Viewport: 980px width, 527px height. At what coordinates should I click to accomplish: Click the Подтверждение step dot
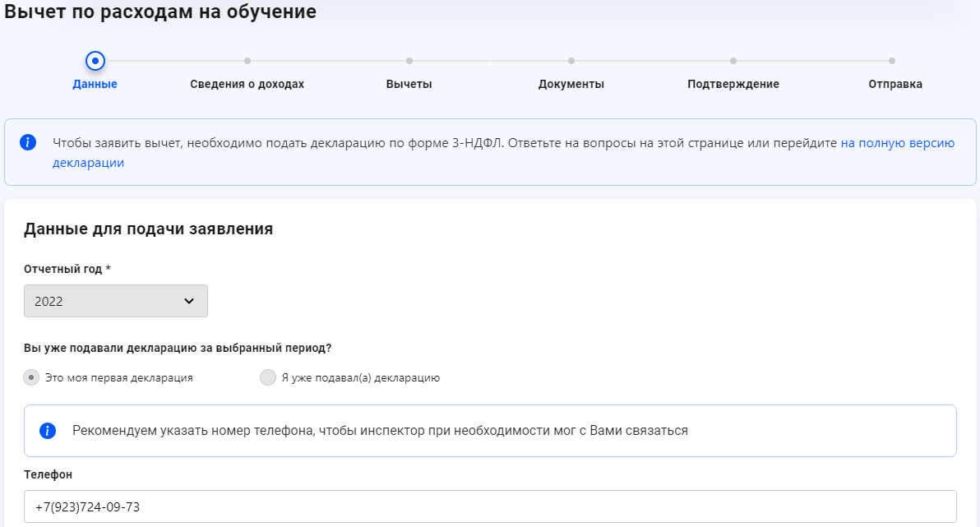click(x=733, y=61)
